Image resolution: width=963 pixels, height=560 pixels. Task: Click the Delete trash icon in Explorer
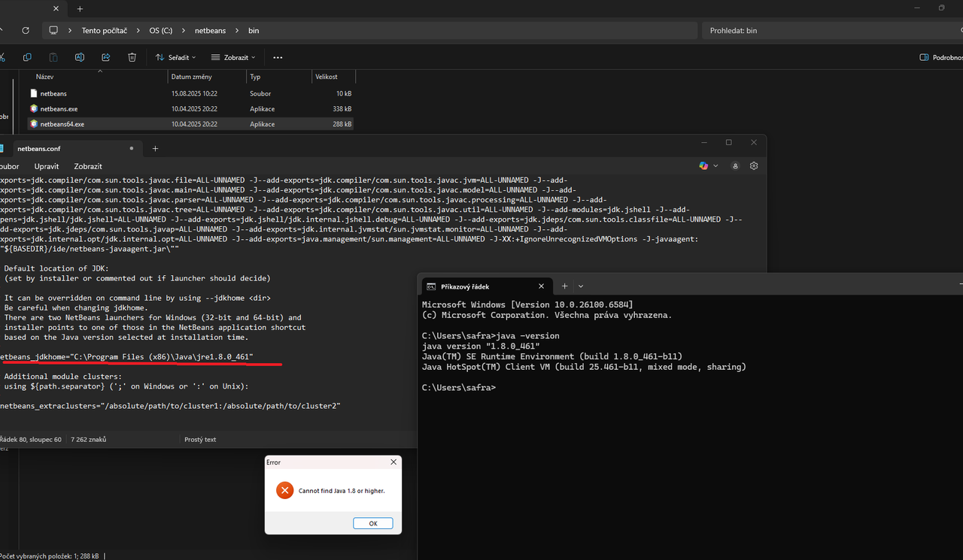click(132, 57)
